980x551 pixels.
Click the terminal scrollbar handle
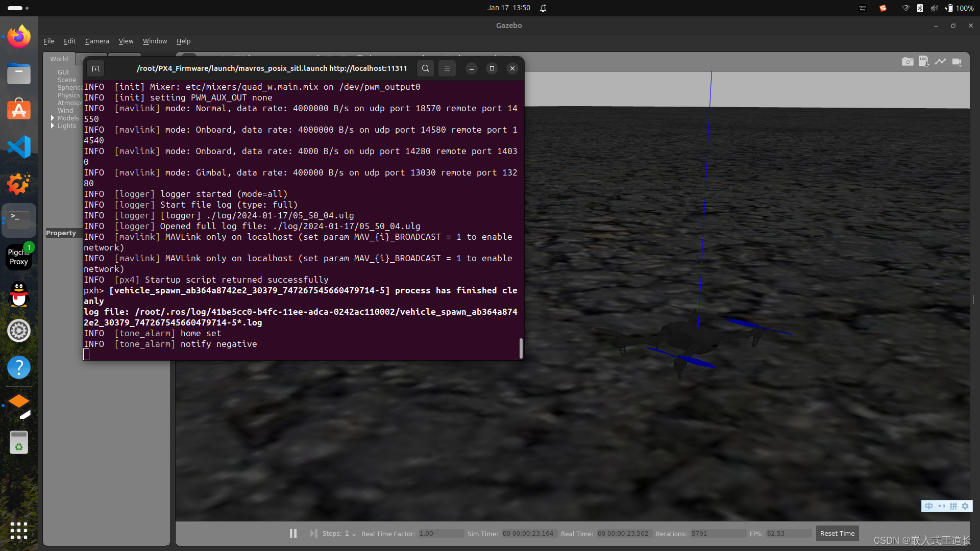[x=521, y=348]
